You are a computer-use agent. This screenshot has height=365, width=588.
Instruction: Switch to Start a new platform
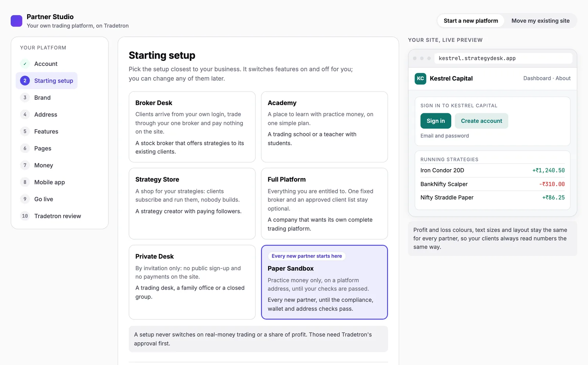[471, 21]
